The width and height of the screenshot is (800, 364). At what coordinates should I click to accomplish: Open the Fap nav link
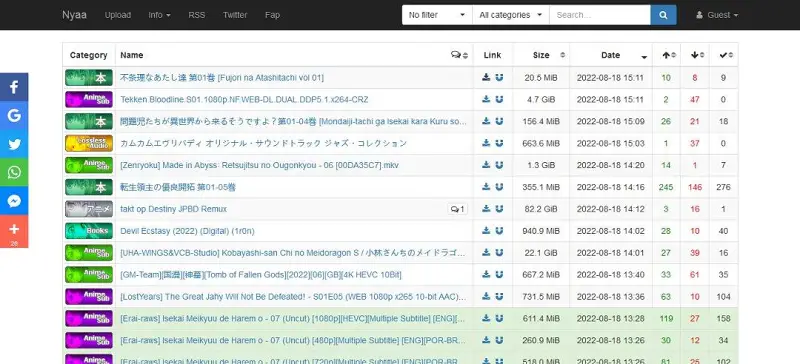coord(272,15)
